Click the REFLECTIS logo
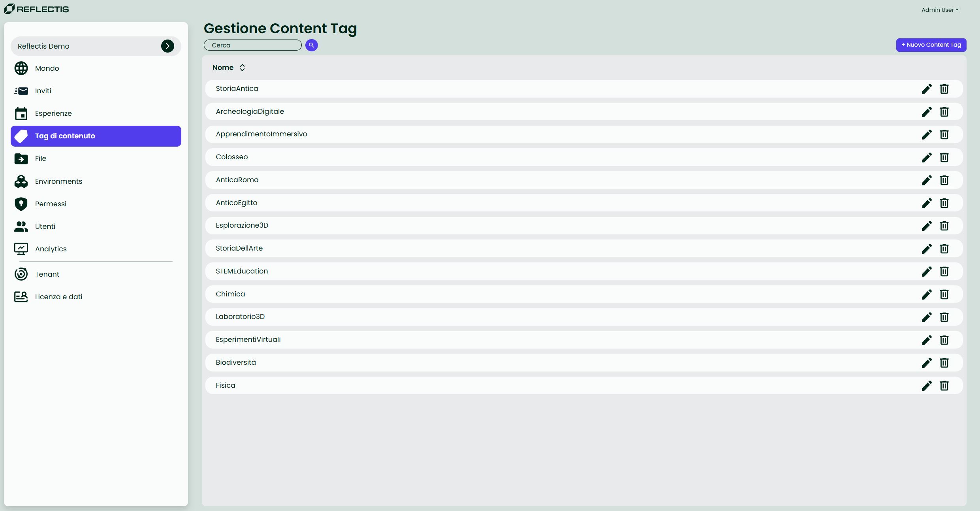This screenshot has width=980, height=511. click(x=36, y=8)
